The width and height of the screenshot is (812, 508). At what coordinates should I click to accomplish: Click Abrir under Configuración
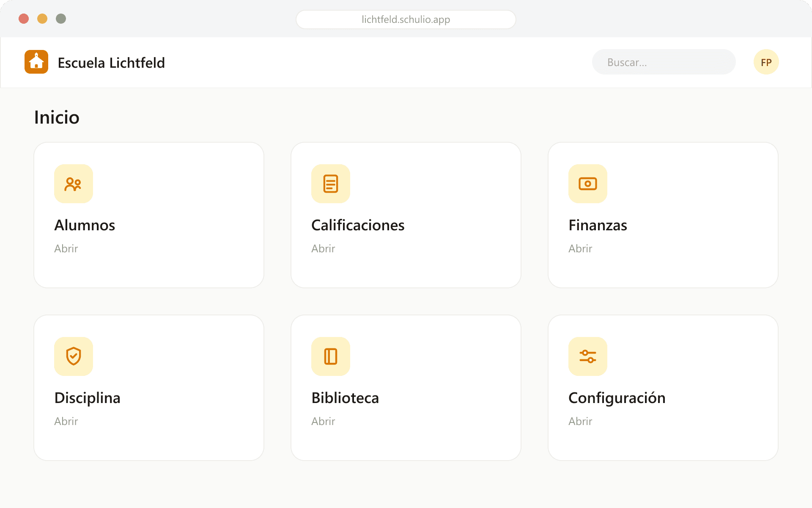click(x=580, y=421)
